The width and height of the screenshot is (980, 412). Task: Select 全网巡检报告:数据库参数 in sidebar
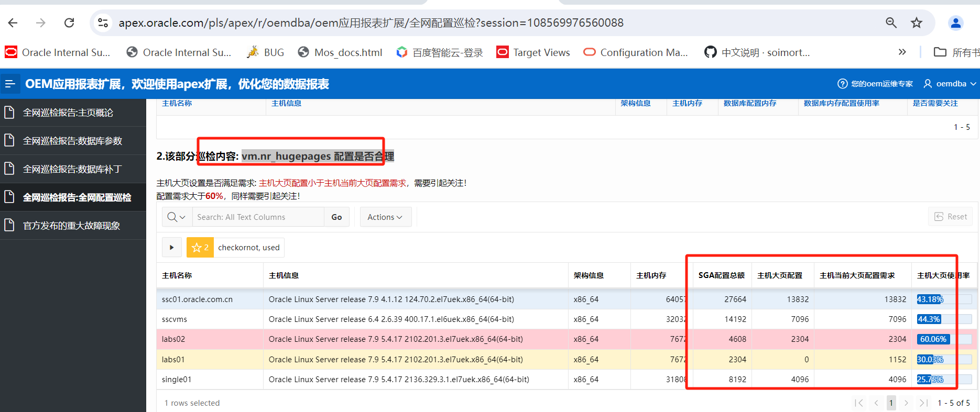73,141
